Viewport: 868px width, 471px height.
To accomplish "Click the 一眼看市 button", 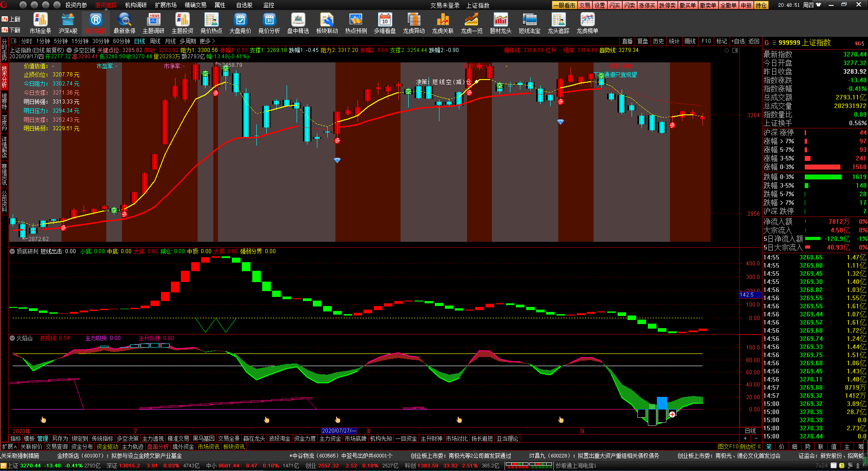I will click(564, 5).
